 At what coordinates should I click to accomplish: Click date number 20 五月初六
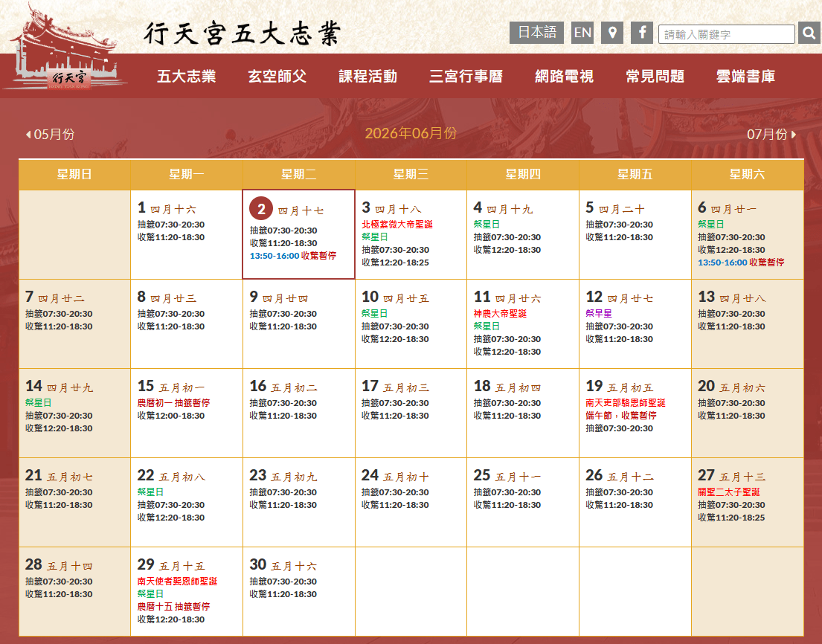tap(732, 387)
